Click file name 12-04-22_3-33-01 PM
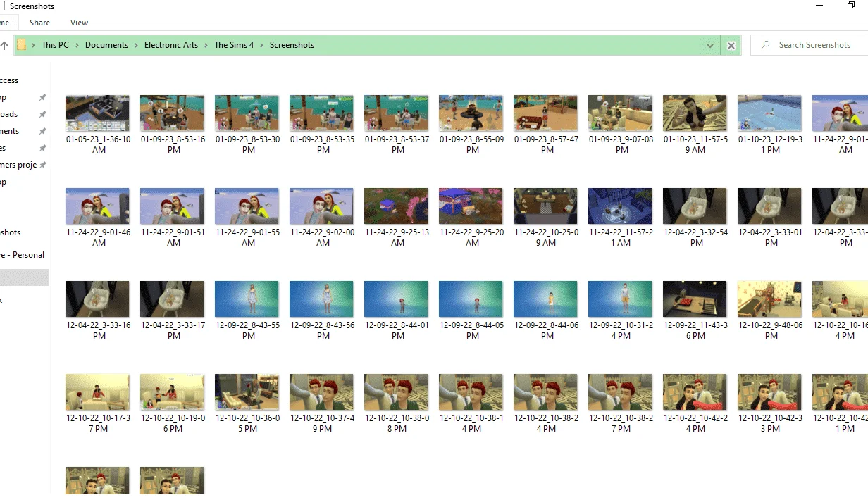868x500 pixels. 771,237
